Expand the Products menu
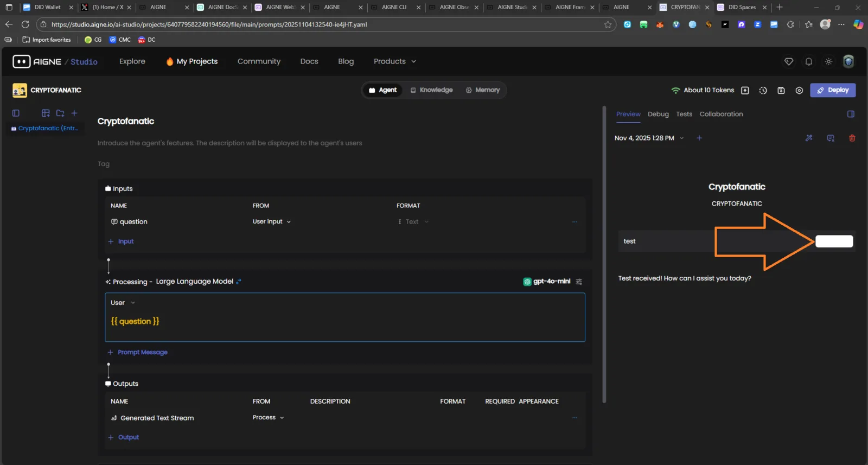The image size is (868, 465). (x=395, y=62)
